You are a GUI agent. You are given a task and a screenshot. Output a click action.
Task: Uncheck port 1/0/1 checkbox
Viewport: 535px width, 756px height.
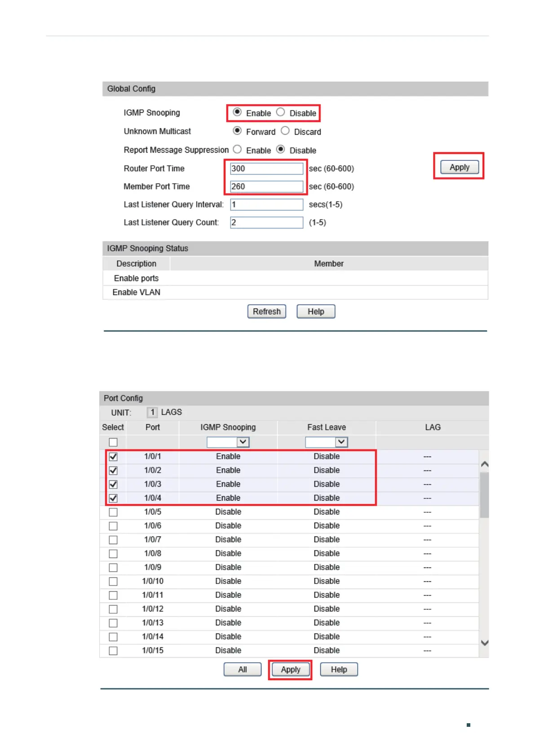113,457
